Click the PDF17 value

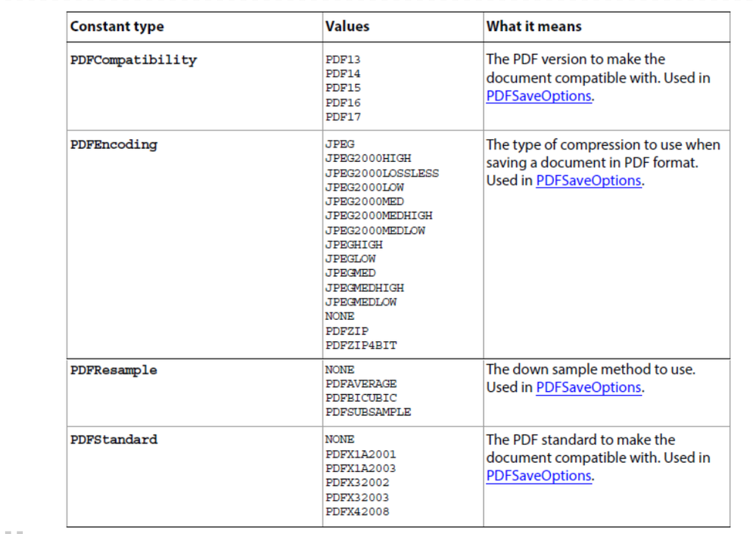click(343, 117)
